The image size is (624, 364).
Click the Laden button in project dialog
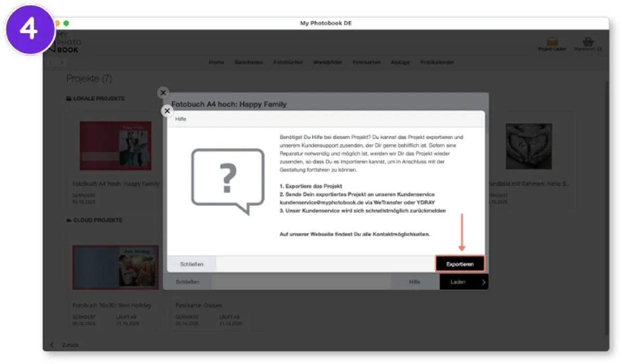tap(463, 282)
